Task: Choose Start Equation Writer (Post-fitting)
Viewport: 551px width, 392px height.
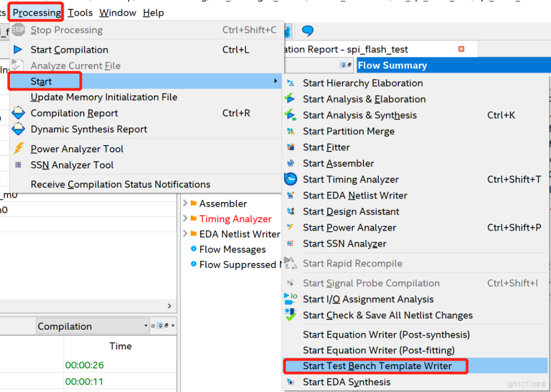Action: click(x=416, y=350)
